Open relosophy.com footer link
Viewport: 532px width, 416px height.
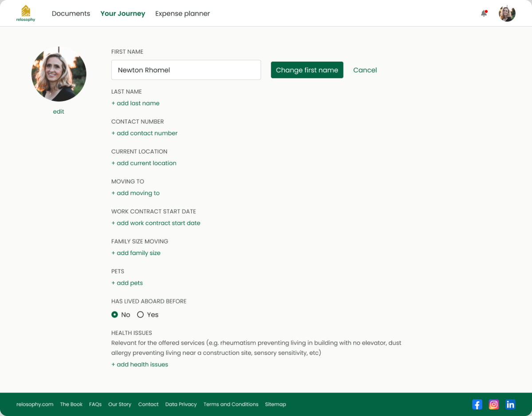coord(35,404)
